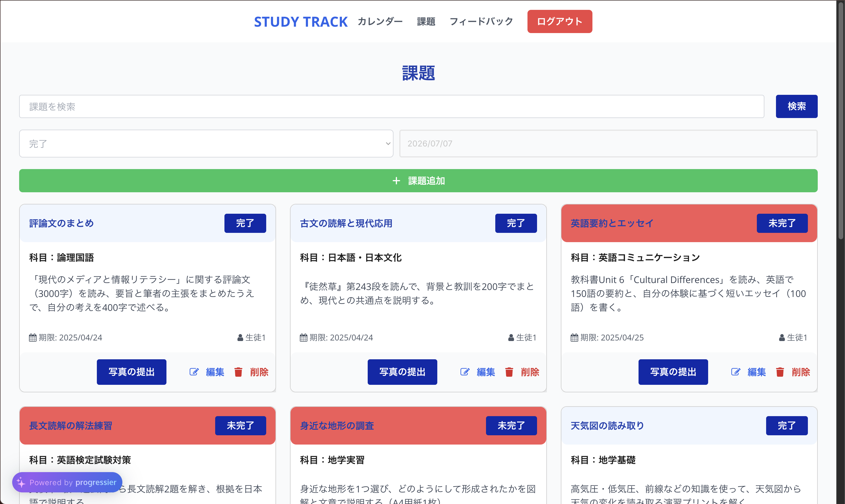Click the 2026/07/07 date field
Screen dimensions: 845x504
[608, 144]
